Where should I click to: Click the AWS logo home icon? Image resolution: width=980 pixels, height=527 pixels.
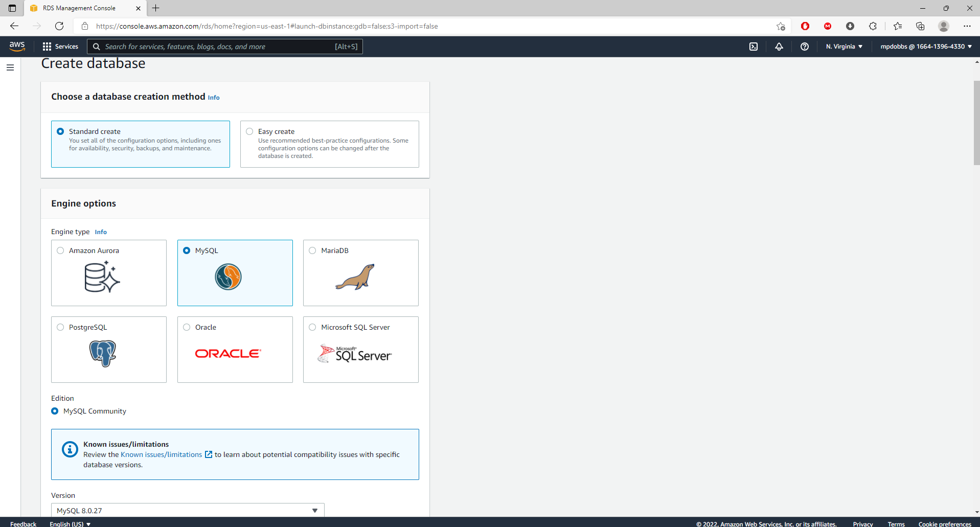(x=17, y=46)
